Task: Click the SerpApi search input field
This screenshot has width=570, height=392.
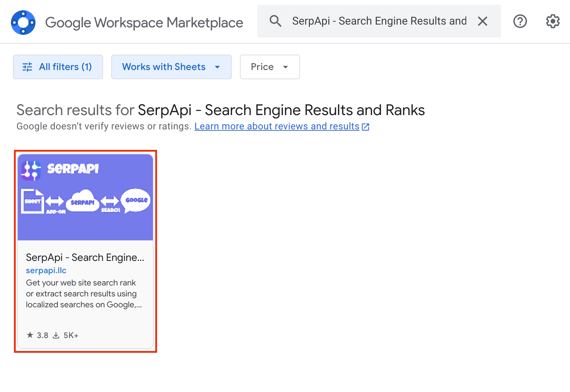Action: [379, 21]
